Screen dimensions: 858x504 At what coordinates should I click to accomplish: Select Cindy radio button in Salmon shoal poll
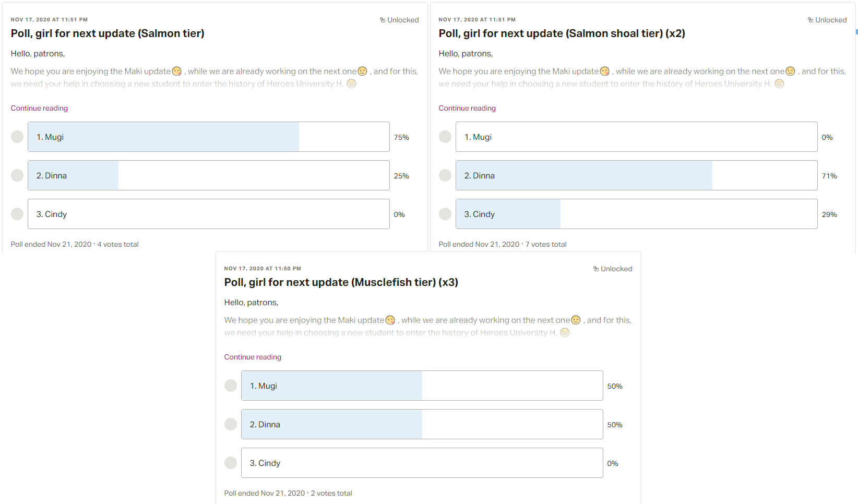click(445, 214)
